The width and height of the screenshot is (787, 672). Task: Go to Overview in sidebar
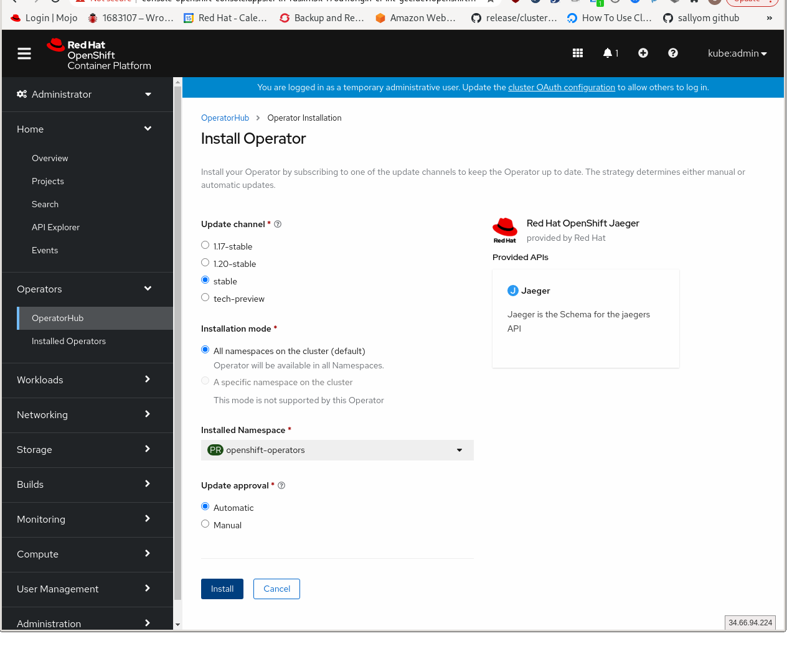click(x=50, y=158)
